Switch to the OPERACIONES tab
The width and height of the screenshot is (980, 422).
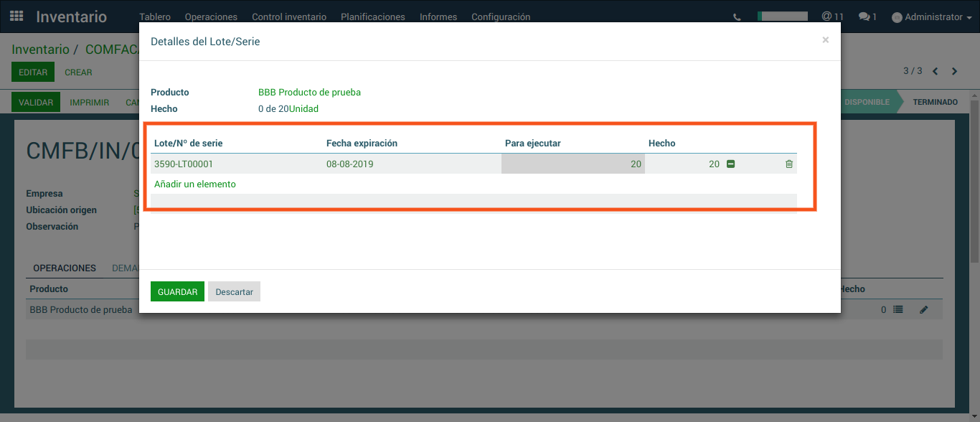(x=65, y=268)
